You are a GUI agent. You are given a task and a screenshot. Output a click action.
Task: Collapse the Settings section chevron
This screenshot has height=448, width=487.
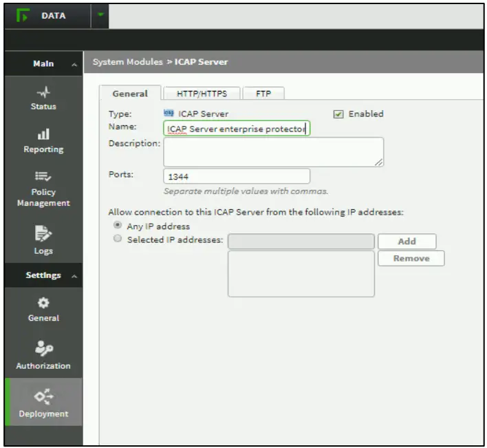click(74, 276)
